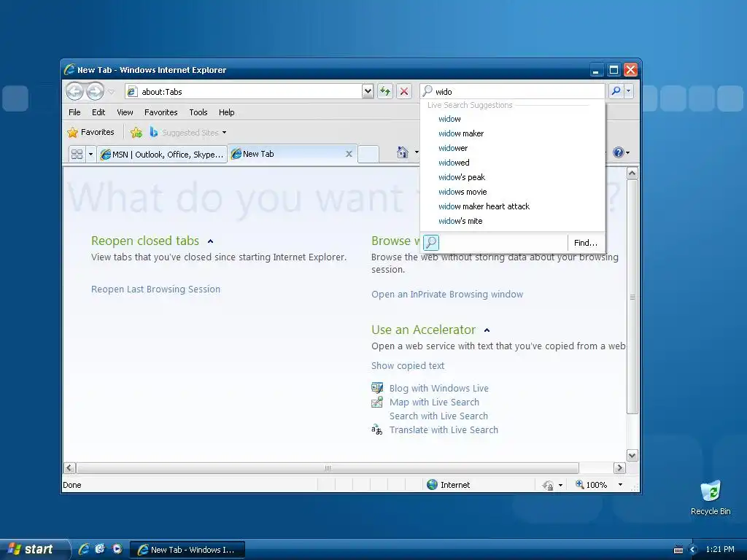Click Protected Mode status icon

(548, 485)
